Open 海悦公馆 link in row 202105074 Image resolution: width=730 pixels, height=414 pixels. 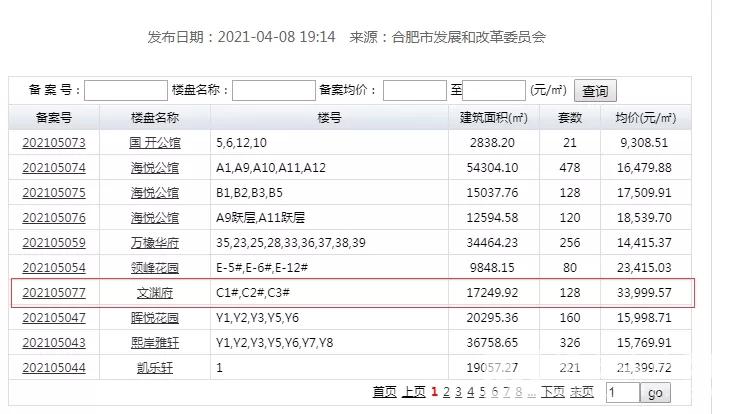pos(155,168)
